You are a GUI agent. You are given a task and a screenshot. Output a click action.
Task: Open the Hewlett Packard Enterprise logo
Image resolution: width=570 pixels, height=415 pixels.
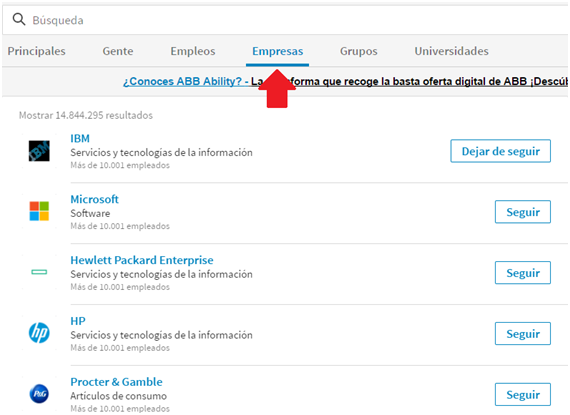[39, 272]
